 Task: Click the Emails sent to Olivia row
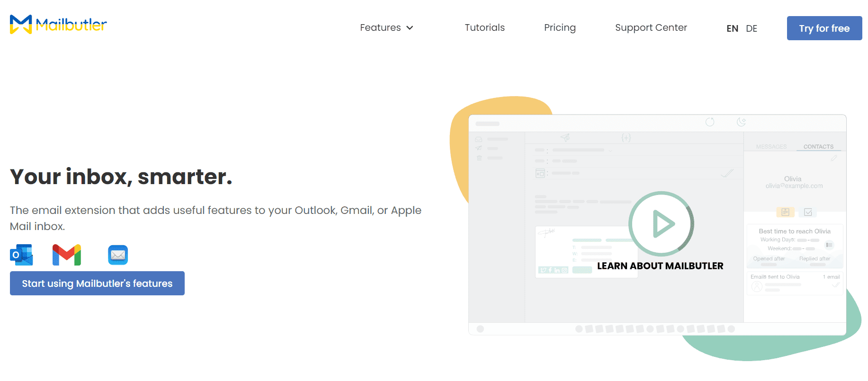795,283
